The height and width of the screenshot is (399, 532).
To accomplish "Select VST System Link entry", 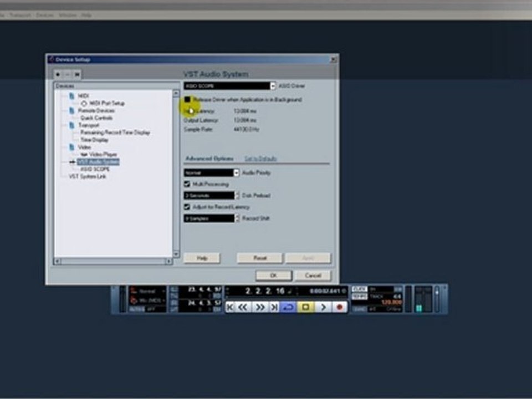I will [x=88, y=176].
